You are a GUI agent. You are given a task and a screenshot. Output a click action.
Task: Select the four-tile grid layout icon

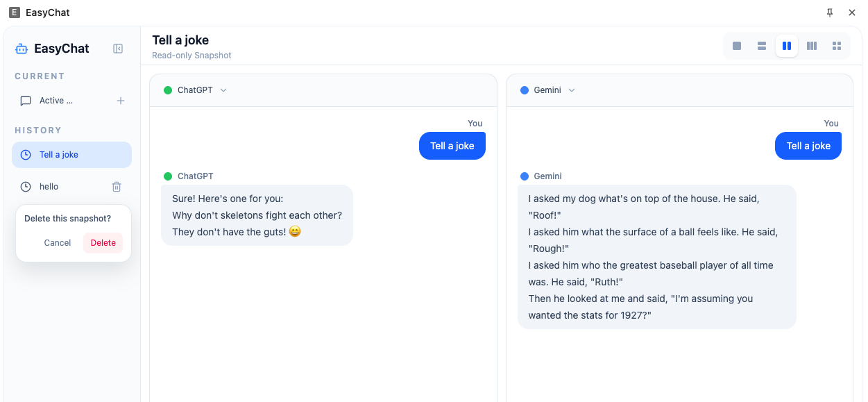pyautogui.click(x=837, y=46)
